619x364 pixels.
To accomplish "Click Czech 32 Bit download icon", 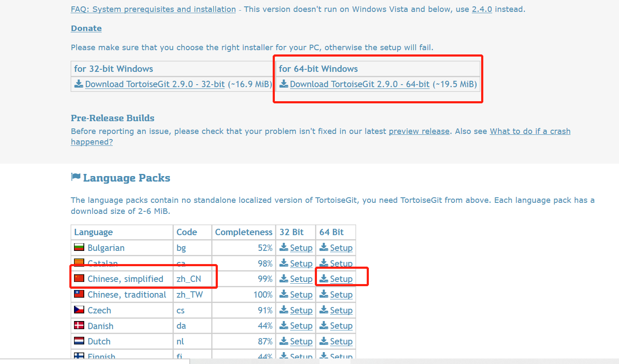I will click(284, 310).
